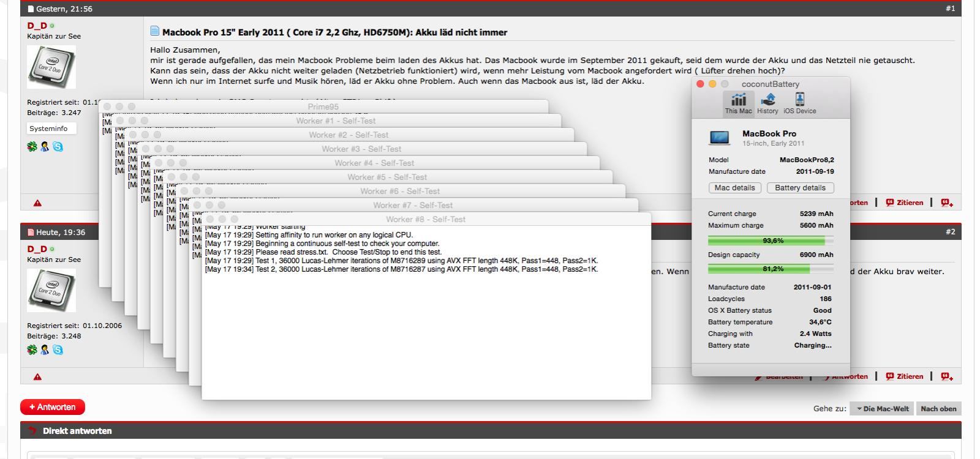This screenshot has width=980, height=459.
Task: Add post #2 to multi-quote
Action: pyautogui.click(x=947, y=376)
